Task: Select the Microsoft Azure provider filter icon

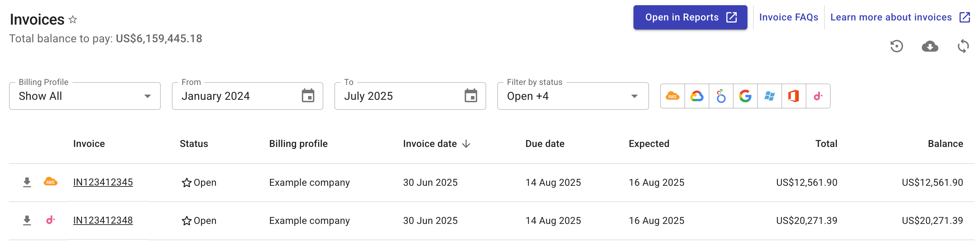Action: point(770,96)
